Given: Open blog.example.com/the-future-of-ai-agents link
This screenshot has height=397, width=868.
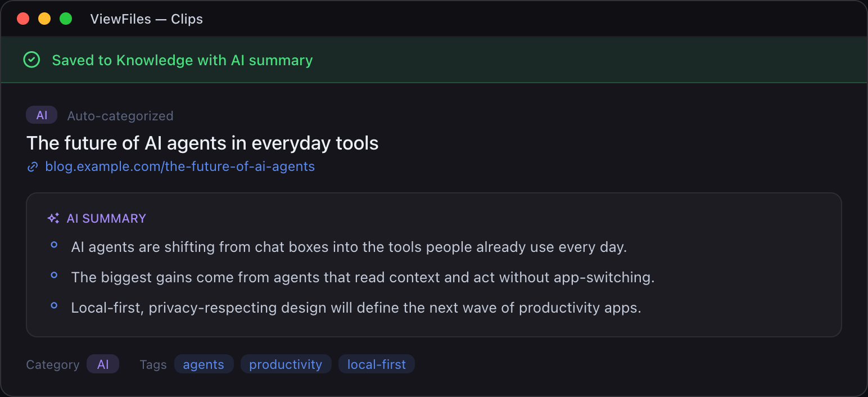Looking at the screenshot, I should point(180,166).
